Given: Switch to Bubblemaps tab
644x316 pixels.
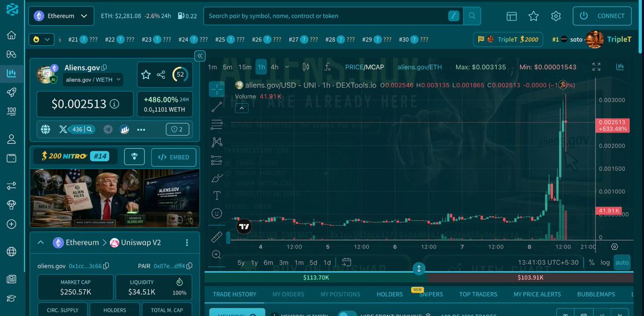Looking at the screenshot, I should tap(596, 294).
